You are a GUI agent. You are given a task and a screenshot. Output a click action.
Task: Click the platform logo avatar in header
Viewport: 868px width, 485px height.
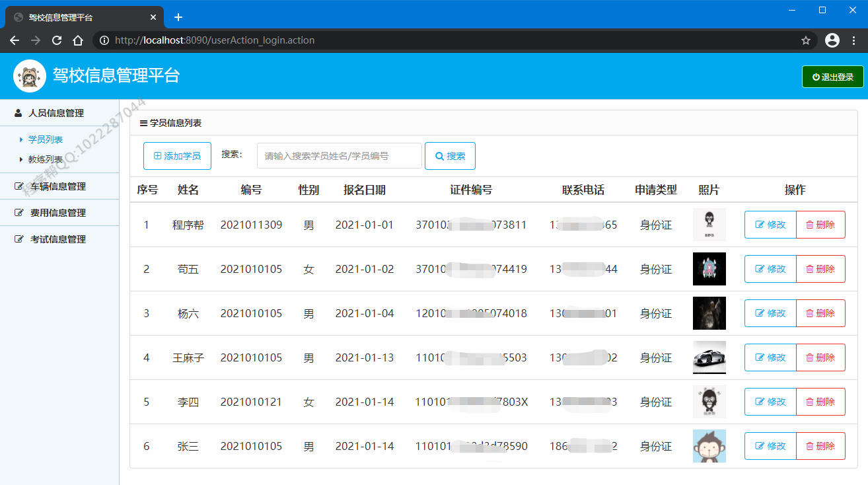click(30, 76)
